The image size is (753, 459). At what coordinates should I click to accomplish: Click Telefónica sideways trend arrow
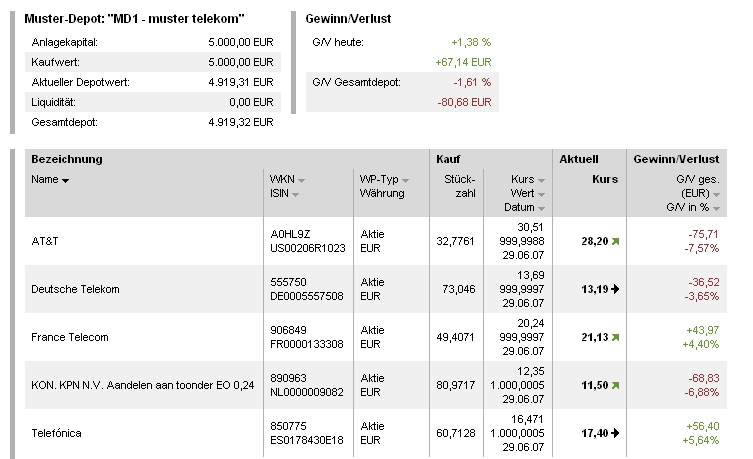click(x=616, y=433)
